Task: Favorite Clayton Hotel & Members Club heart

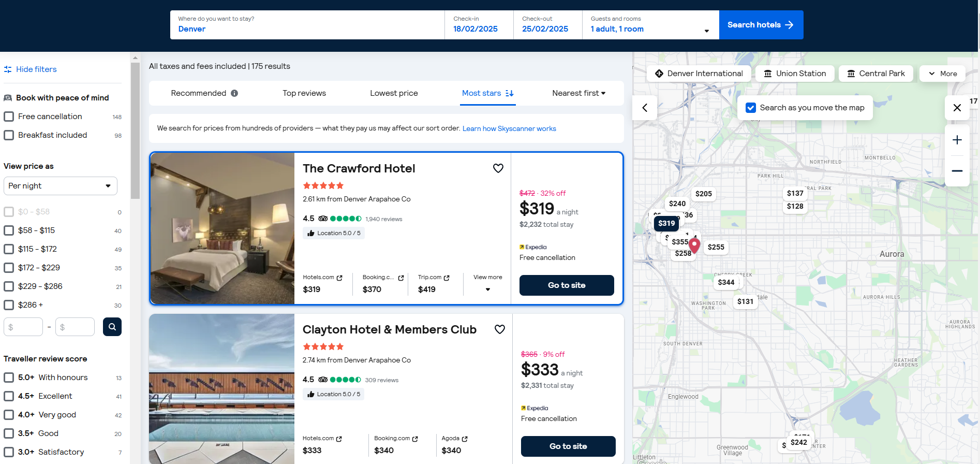Action: [x=499, y=329]
